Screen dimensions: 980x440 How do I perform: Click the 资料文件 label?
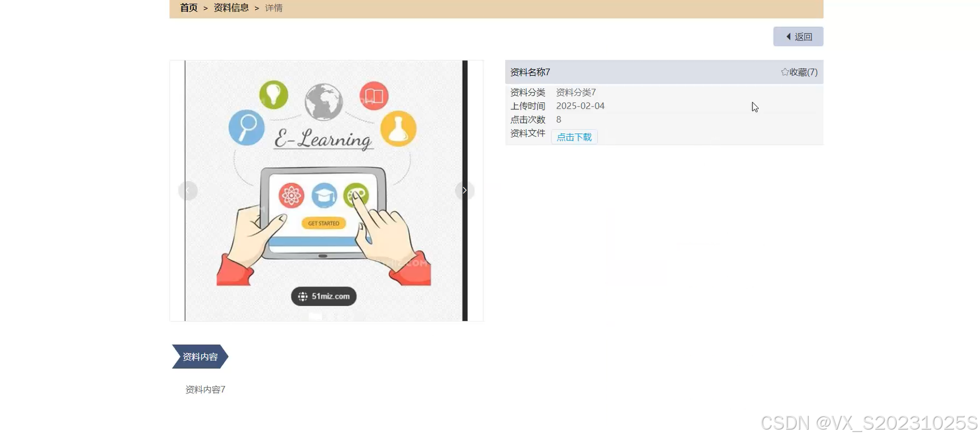528,133
